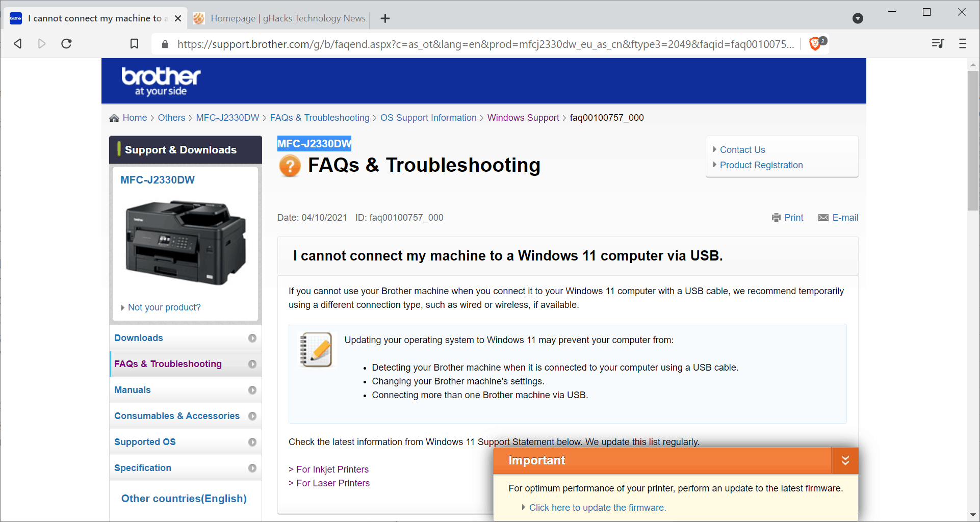The height and width of the screenshot is (522, 980).
Task: Open the tab search dropdown arrow
Action: (x=858, y=18)
